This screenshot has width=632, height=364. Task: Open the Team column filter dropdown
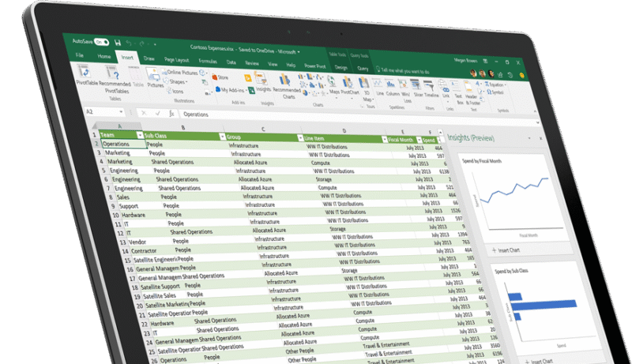point(141,135)
